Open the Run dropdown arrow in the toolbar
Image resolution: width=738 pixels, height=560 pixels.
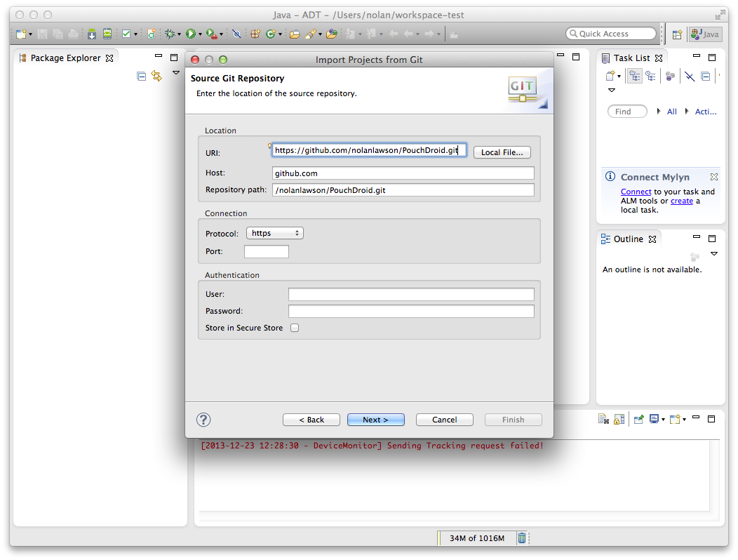[200, 34]
